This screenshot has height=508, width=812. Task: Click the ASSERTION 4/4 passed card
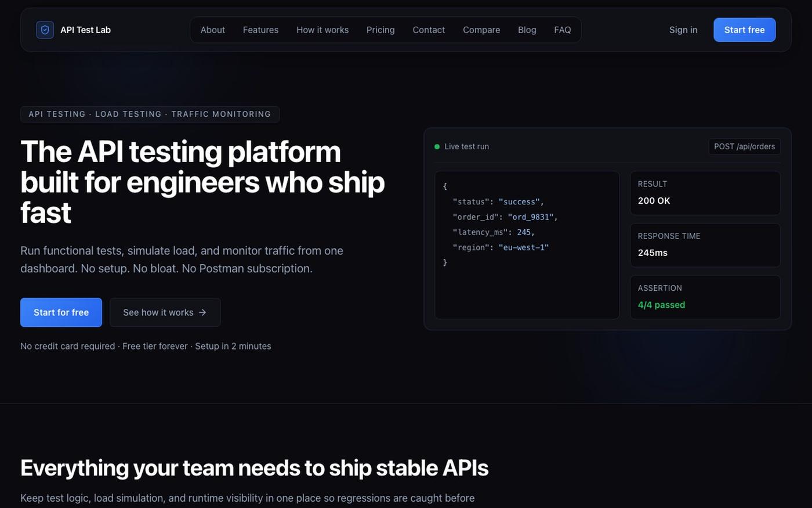click(x=705, y=297)
